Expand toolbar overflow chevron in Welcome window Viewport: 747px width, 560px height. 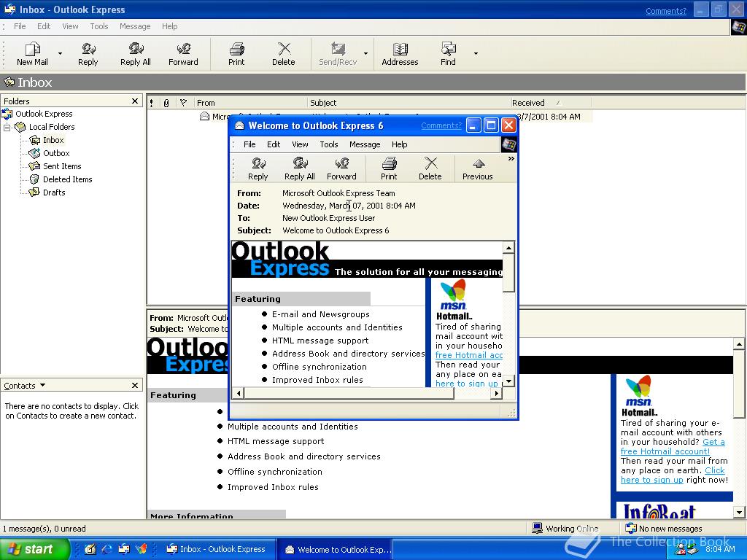click(511, 158)
